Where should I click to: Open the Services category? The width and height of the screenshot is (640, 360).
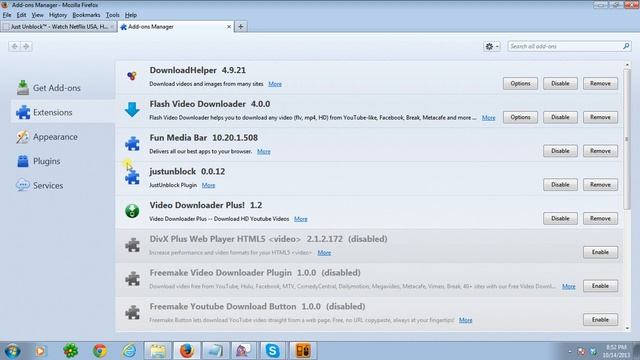click(x=62, y=185)
